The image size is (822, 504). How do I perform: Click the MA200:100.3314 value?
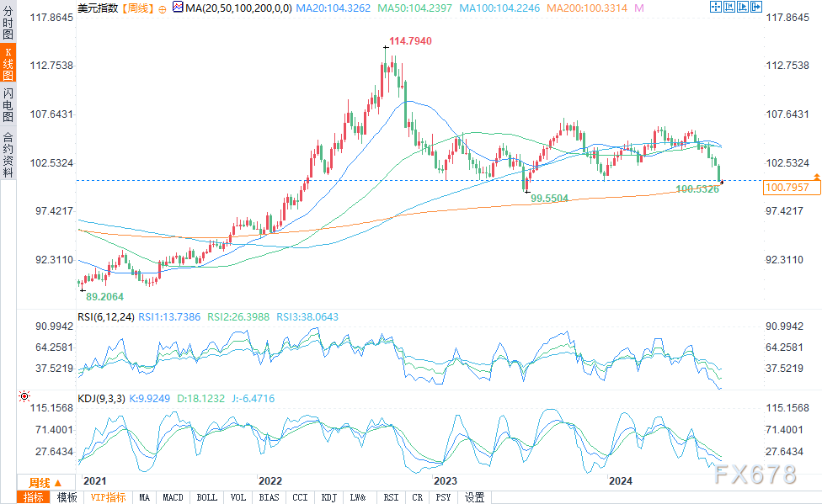pyautogui.click(x=587, y=8)
